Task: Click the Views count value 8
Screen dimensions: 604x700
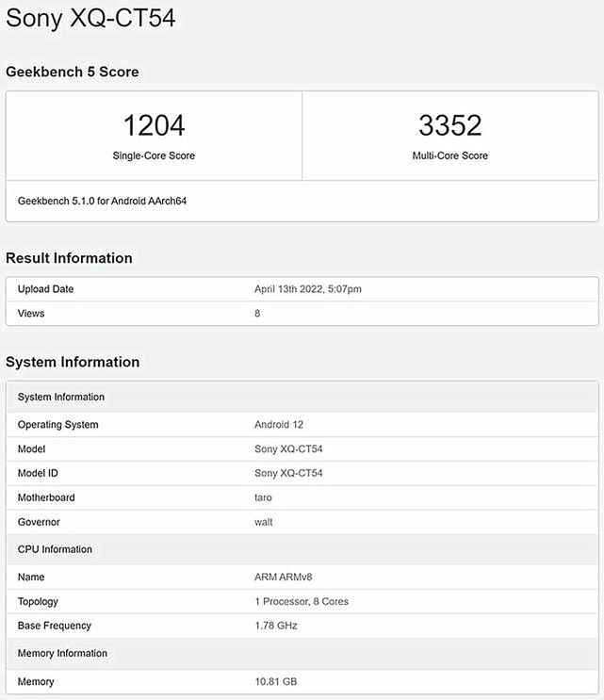Action: coord(257,314)
